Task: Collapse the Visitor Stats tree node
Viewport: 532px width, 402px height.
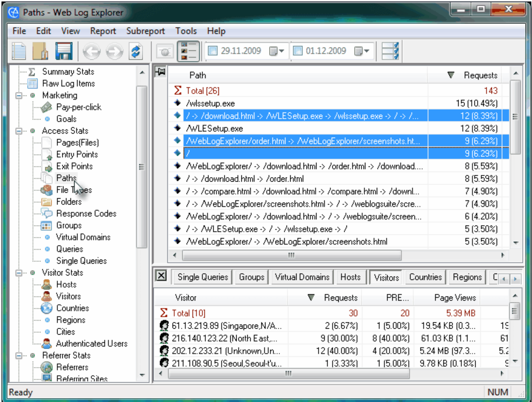Action: coord(19,273)
